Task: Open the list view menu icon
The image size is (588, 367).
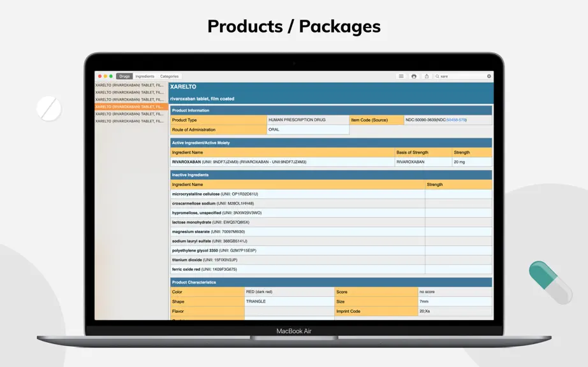Action: tap(401, 76)
